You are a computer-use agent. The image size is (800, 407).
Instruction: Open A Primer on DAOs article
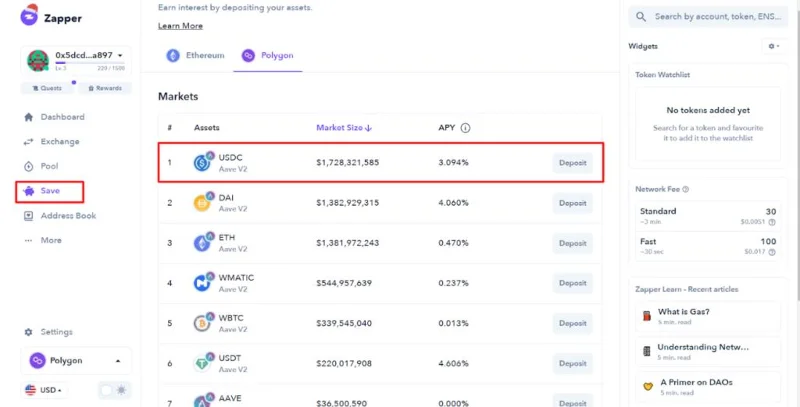[x=708, y=387]
